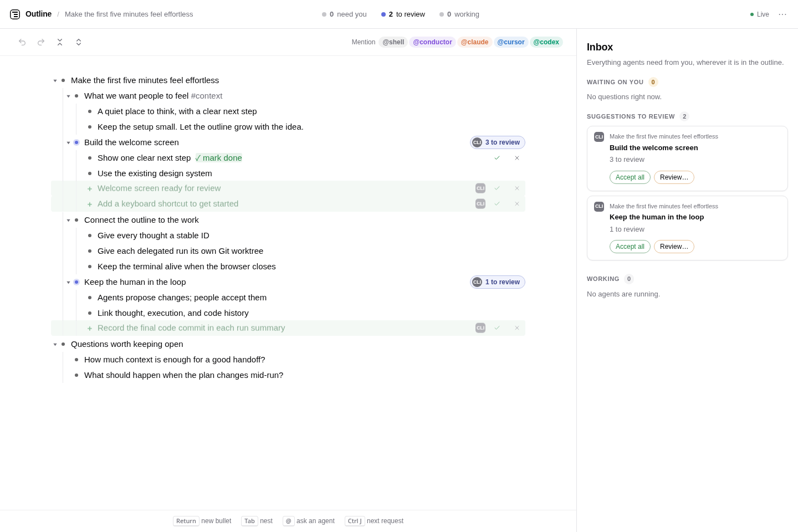Open Review… for 'Keep the human in the loop' card
This screenshot has width=798, height=532.
[674, 247]
